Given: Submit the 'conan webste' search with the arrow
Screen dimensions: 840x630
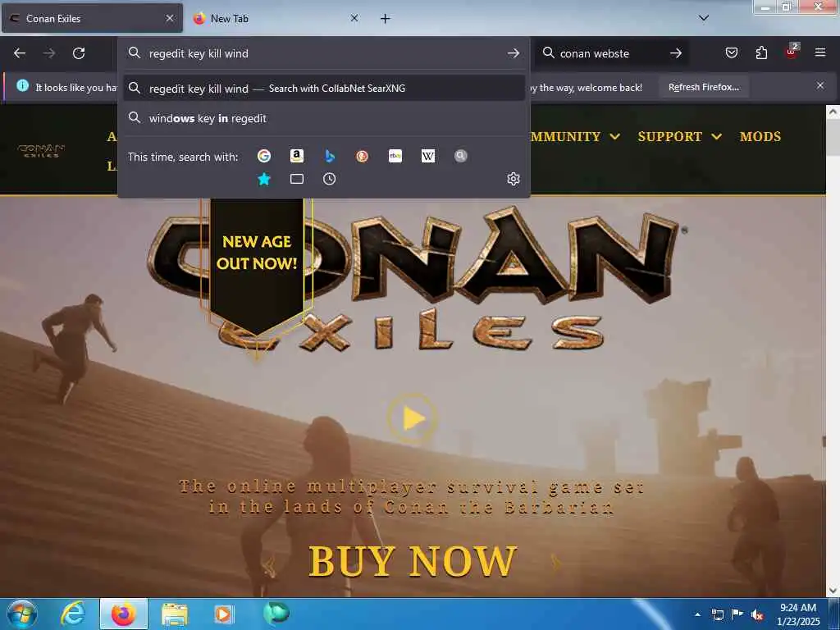Looking at the screenshot, I should point(676,53).
